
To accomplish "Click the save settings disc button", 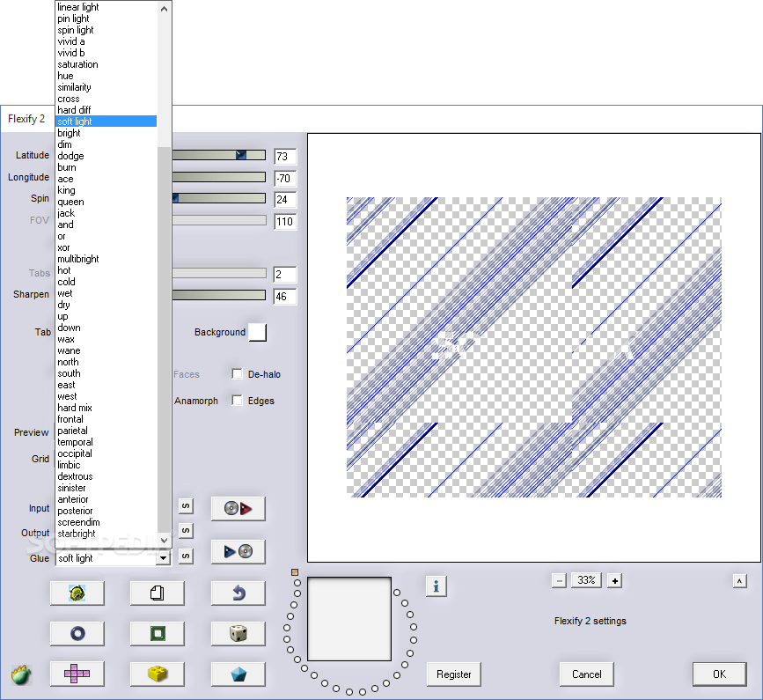I will (238, 551).
